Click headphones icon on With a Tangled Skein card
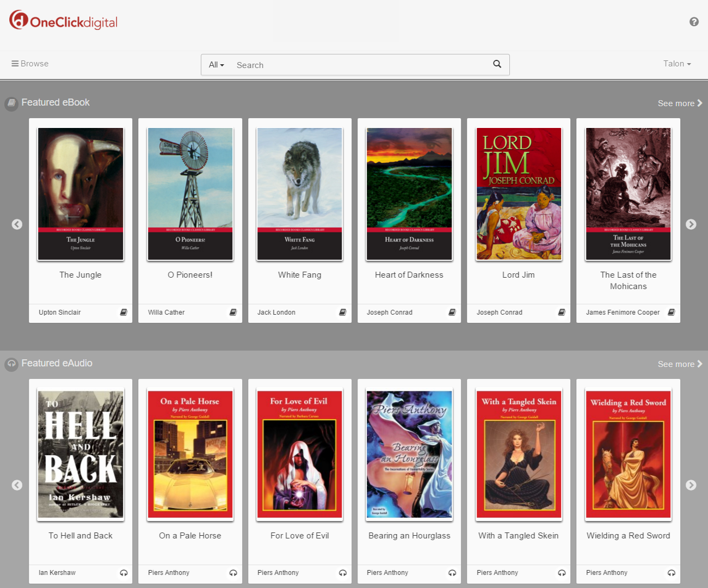 (562, 573)
